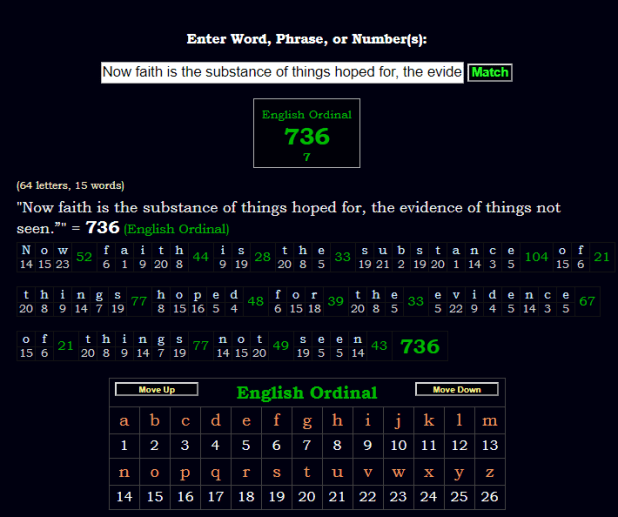618x517 pixels.
Task: Click the large green 736 total in the breakdown
Action: (x=420, y=346)
